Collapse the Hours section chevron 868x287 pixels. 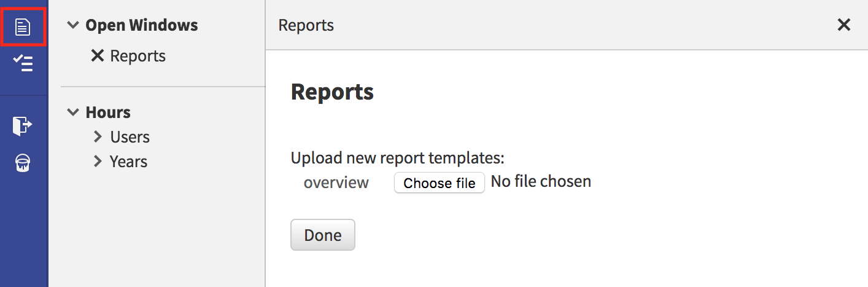(x=73, y=112)
